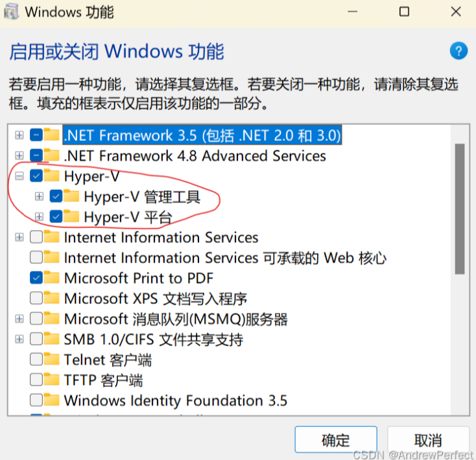Uncheck the Hyper-V checkbox
This screenshot has width=476, height=460.
tap(36, 176)
